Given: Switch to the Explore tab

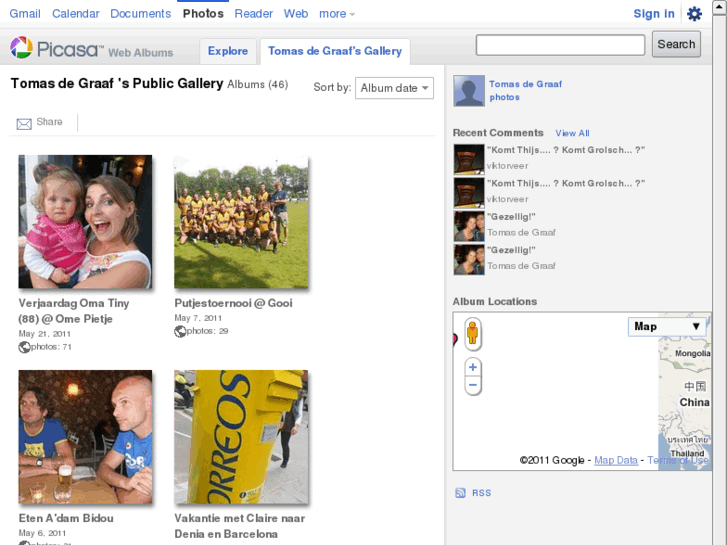Looking at the screenshot, I should (228, 51).
